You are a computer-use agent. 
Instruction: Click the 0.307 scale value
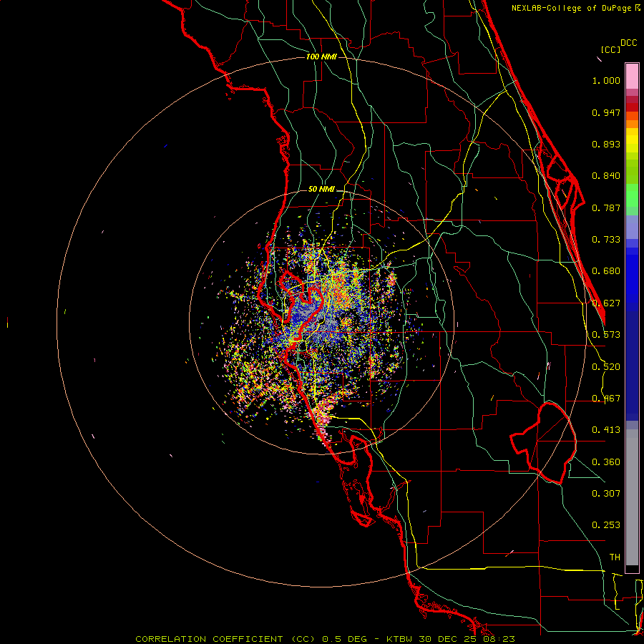[x=606, y=494]
